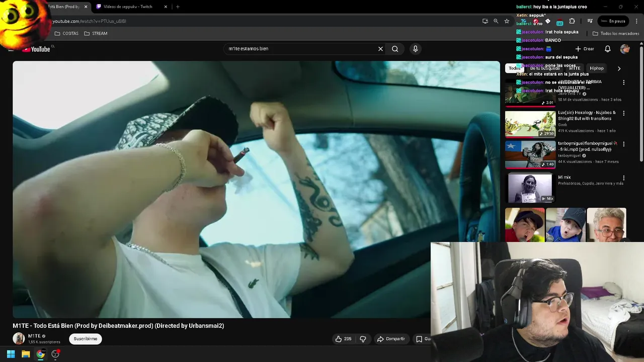Click the Luv(sic) Hexalogy video title
The width and height of the screenshot is (644, 362).
tap(587, 116)
